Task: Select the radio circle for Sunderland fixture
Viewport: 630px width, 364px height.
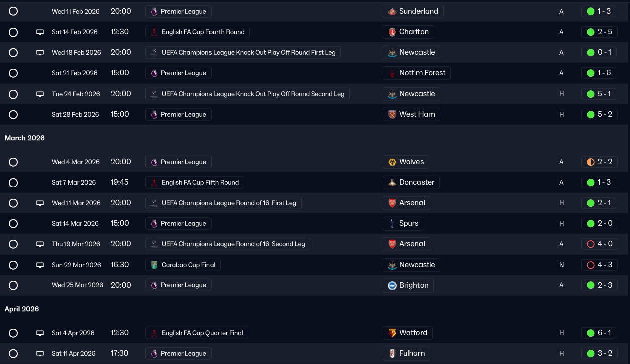Action: tap(13, 11)
